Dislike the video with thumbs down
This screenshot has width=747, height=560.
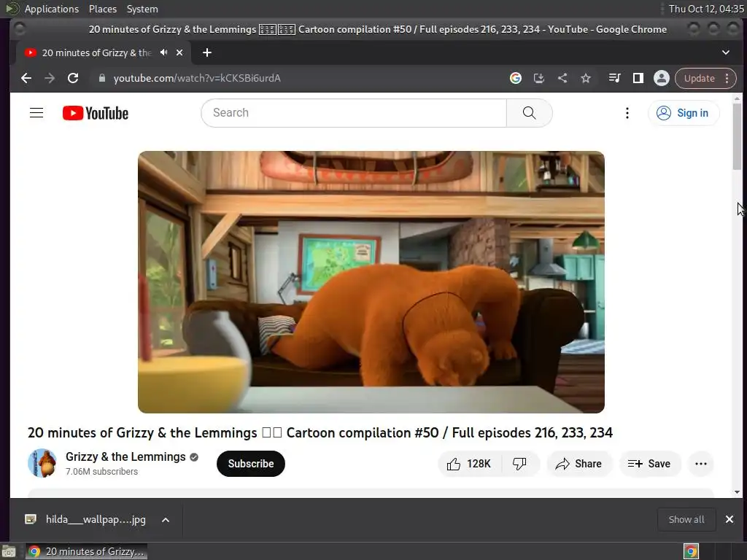(x=519, y=464)
